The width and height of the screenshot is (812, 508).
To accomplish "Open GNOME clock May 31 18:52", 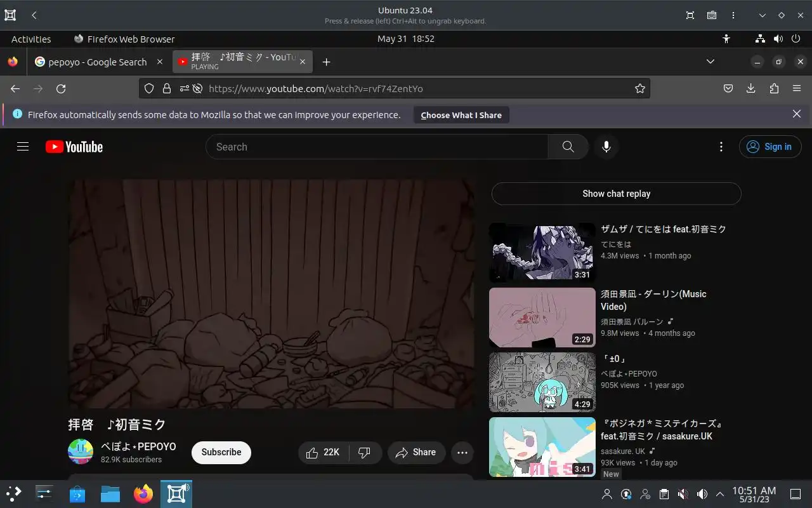I will point(406,39).
